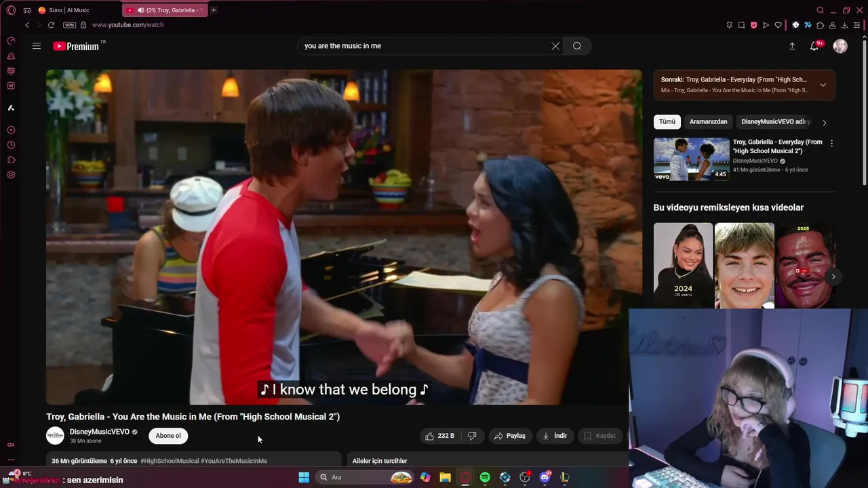Open History clock icon in sidebar
The image size is (868, 488).
tap(11, 145)
